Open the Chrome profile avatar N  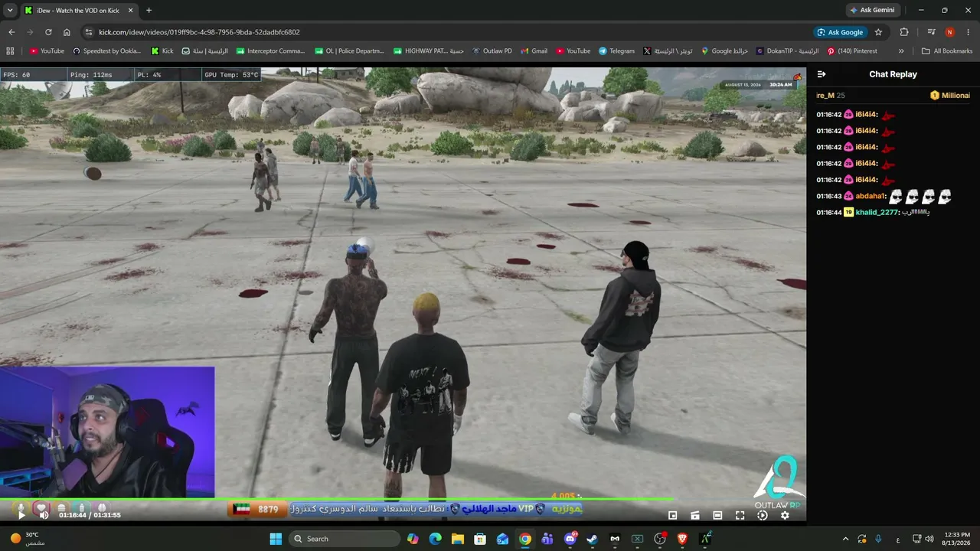click(x=950, y=32)
